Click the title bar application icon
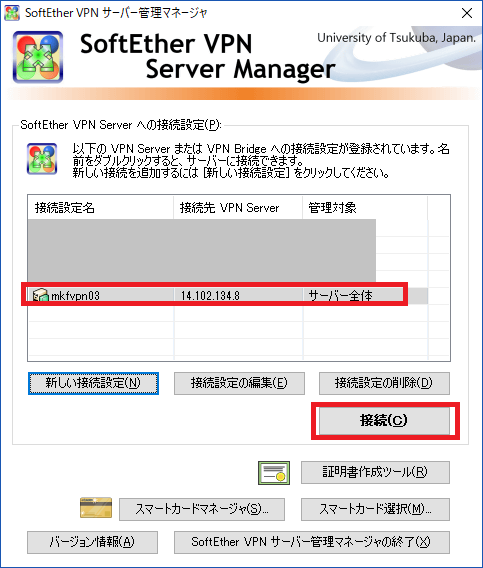Viewport: 483px width, 568px height. [11, 13]
